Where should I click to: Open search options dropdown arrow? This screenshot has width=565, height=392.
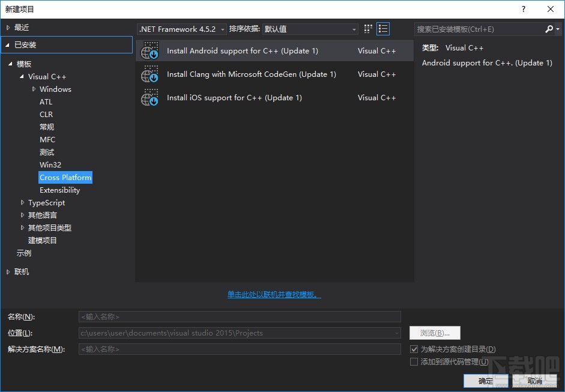coord(558,29)
